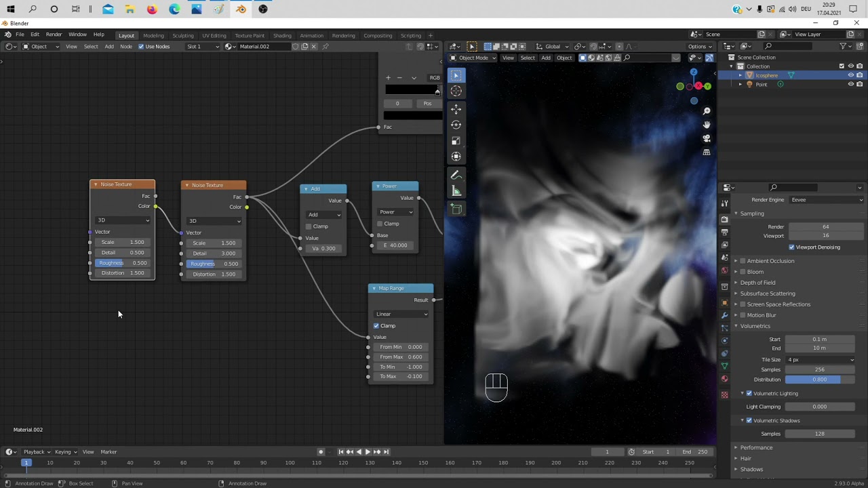This screenshot has width=868, height=488.
Task: Switch to the Modeling workspace tab
Action: 153,35
